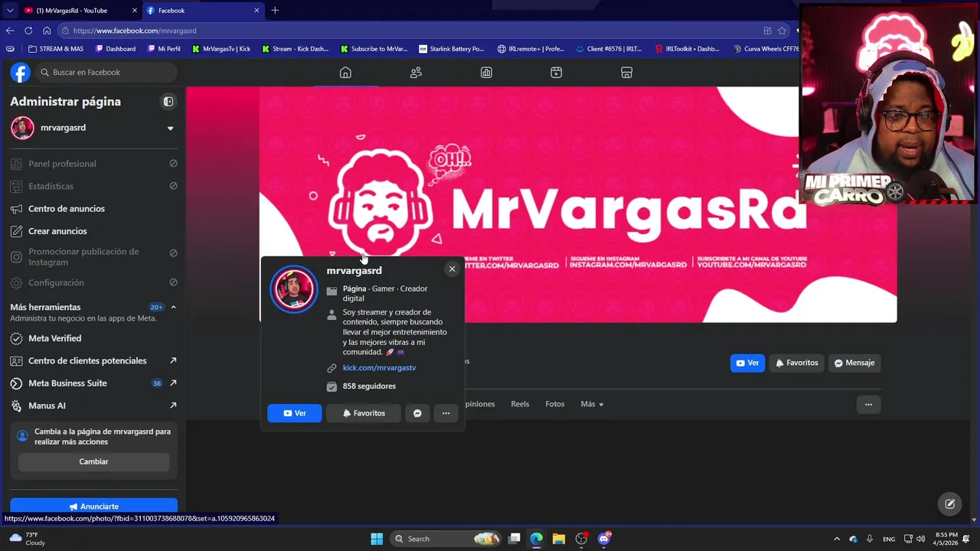Open the Marketplace icon in top navigation
The width and height of the screenshot is (980, 551).
(626, 72)
